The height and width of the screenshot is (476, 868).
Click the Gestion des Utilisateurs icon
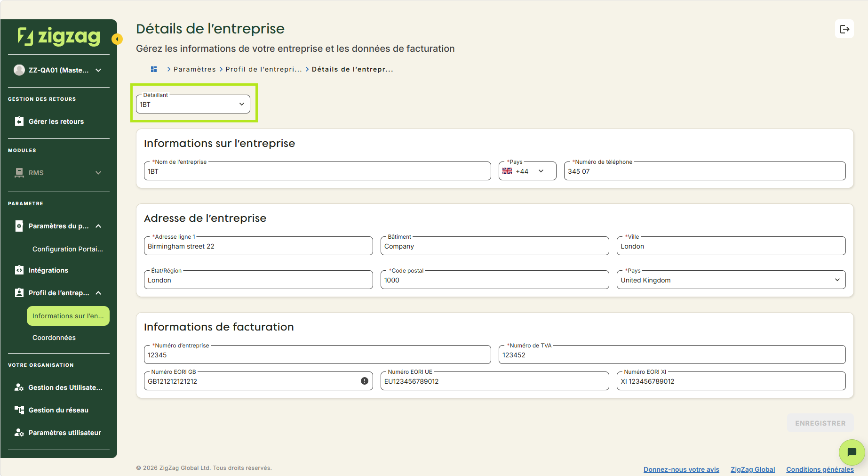[19, 387]
